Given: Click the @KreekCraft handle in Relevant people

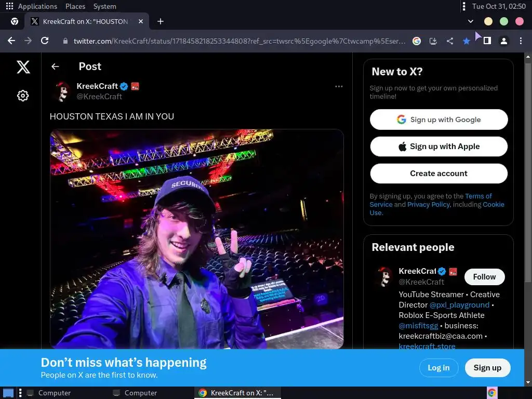Looking at the screenshot, I should click(x=421, y=282).
